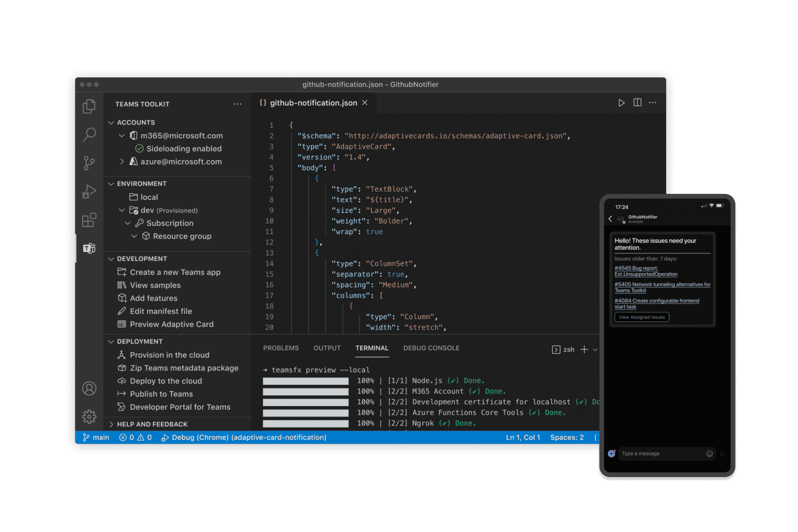
Task: Tap the back arrow in phone chat
Action: pos(610,219)
